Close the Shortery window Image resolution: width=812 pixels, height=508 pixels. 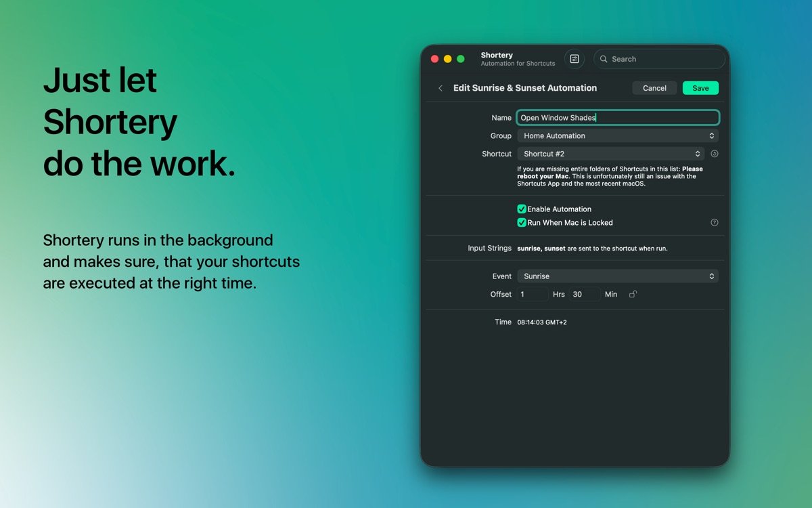[x=435, y=59]
